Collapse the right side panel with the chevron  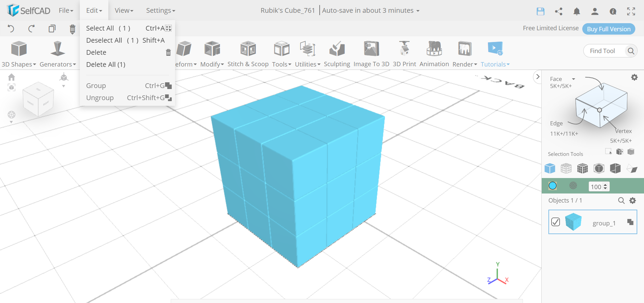(538, 77)
